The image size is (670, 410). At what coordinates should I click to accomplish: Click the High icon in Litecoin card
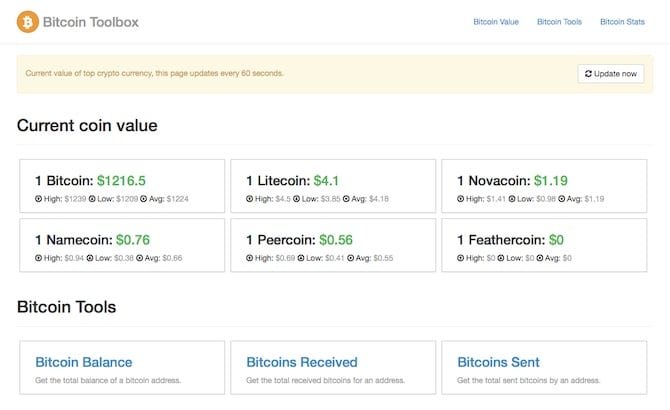point(250,199)
